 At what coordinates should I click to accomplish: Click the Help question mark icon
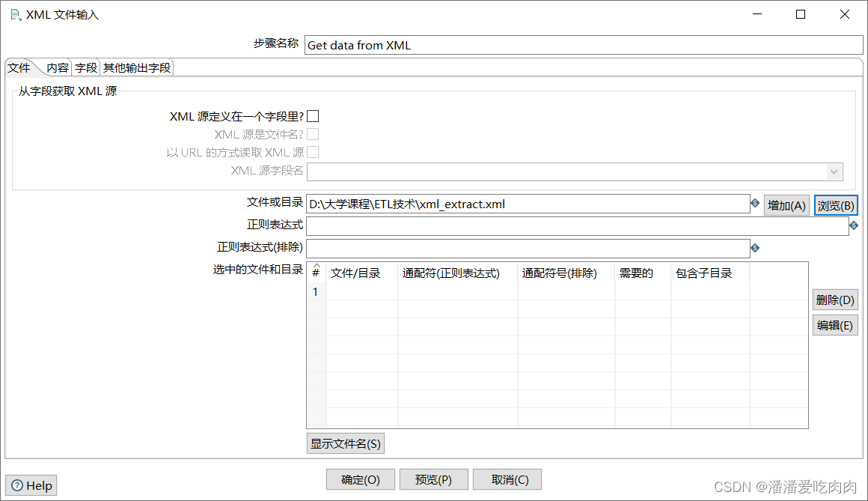coord(17,485)
